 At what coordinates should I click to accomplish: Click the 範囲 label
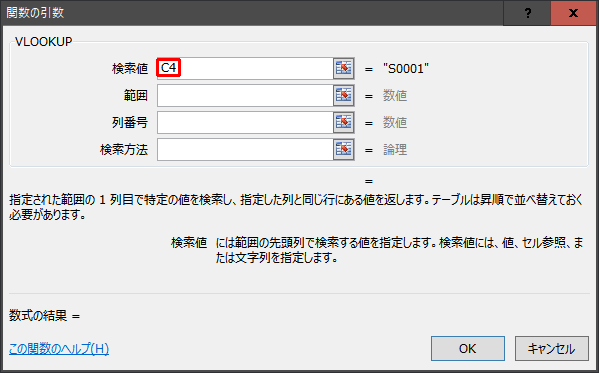tap(136, 96)
